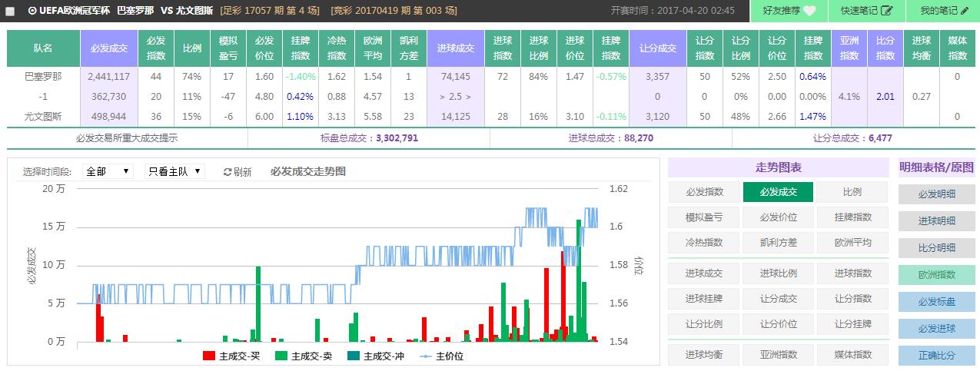Select 欧洲平均 in the trend chart panel

[852, 243]
